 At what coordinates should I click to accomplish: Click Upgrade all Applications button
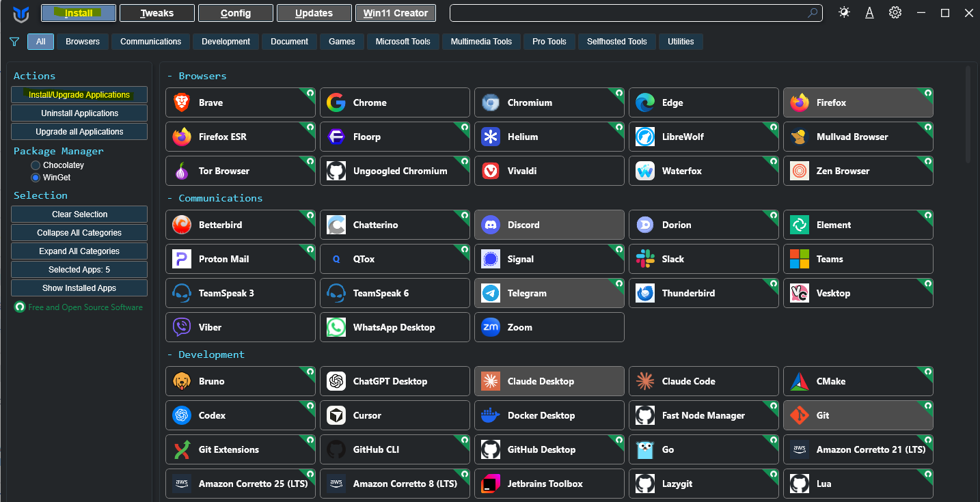pyautogui.click(x=79, y=132)
